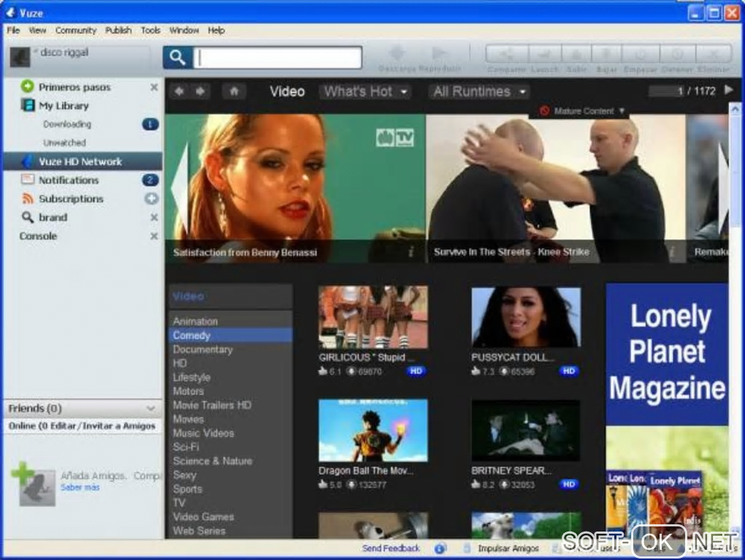Click the search magnifier icon
Screen dimensions: 745x560
[177, 58]
